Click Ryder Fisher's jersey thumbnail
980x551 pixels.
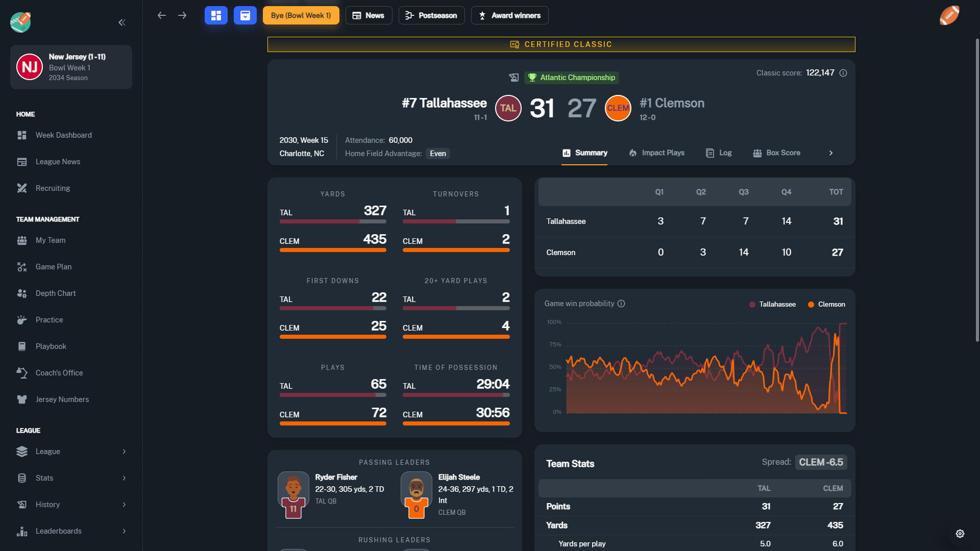point(293,494)
